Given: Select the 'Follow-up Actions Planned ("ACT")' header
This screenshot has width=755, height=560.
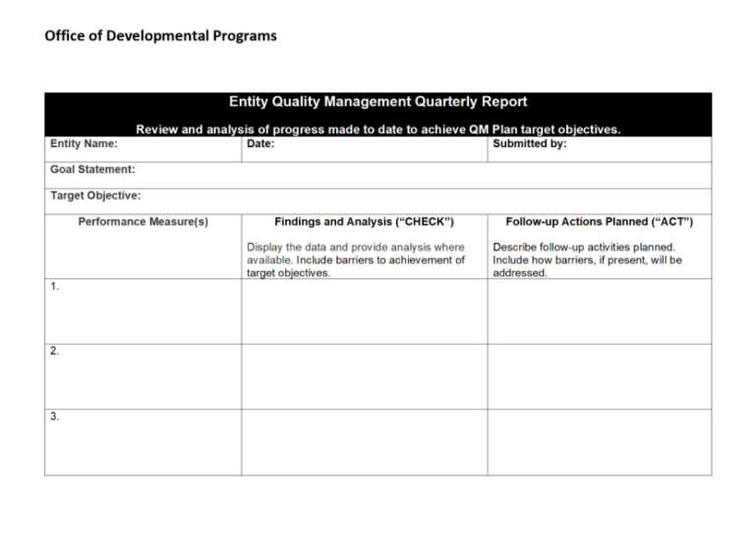Looking at the screenshot, I should (x=600, y=222).
